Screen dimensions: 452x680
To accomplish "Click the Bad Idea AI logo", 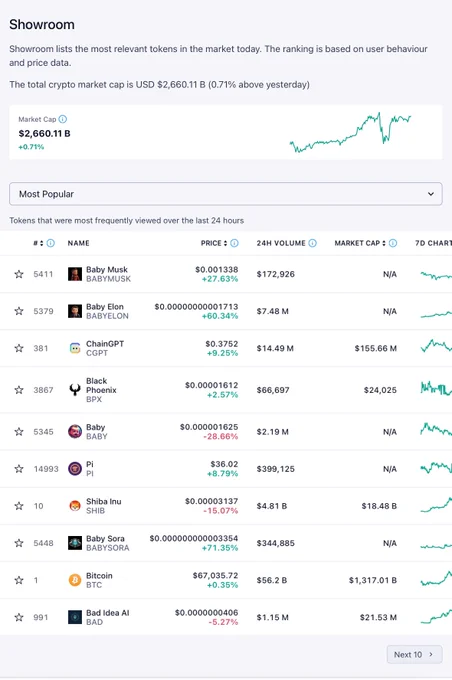I will [x=75, y=617].
